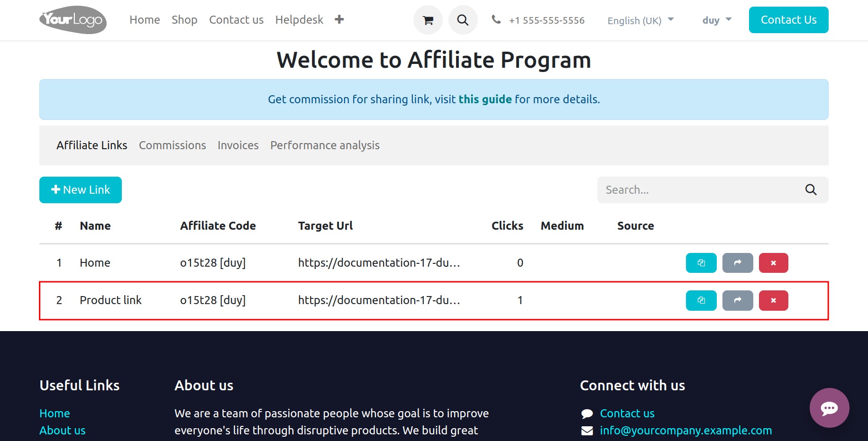Switch to the Affiliate Links tab
The width and height of the screenshot is (868, 441).
coord(92,145)
